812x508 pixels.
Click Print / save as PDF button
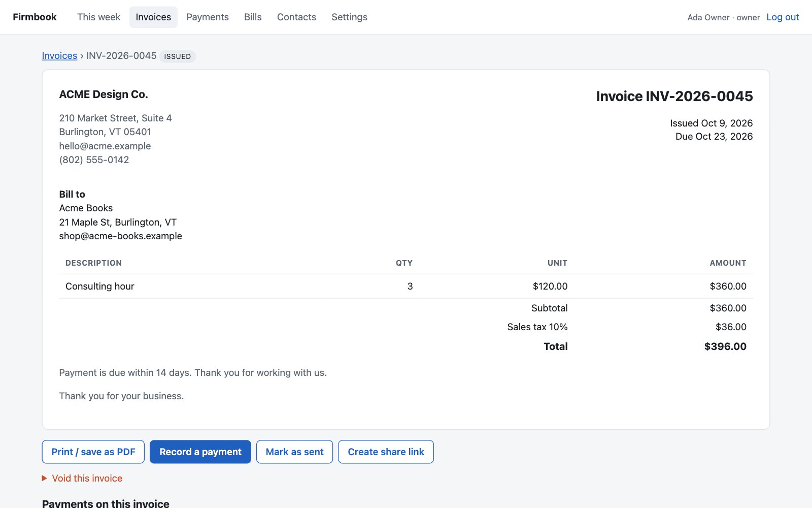tap(93, 452)
